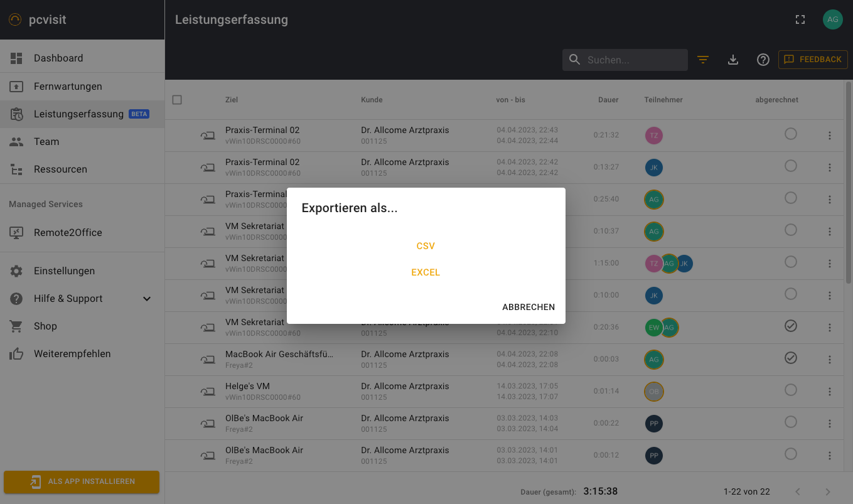
Task: Open the help question mark icon
Action: pos(763,60)
